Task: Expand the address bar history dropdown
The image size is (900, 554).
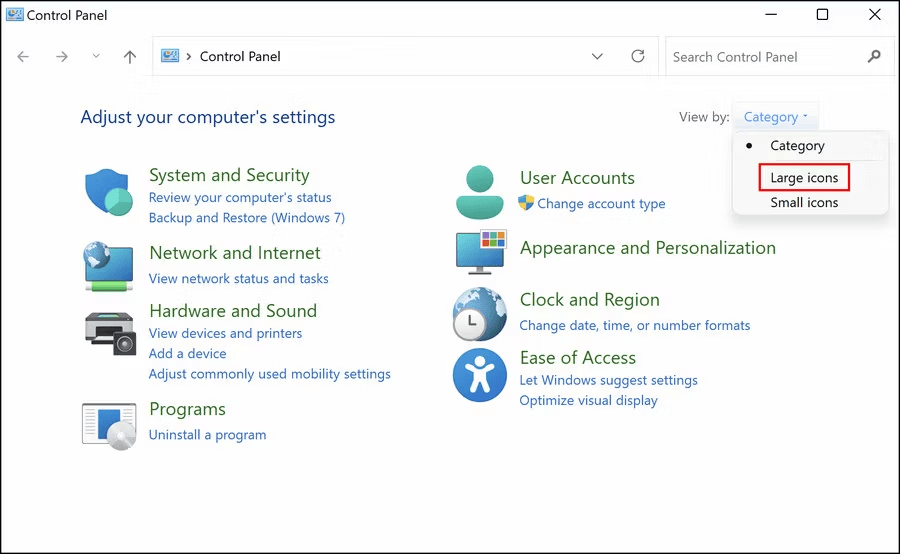Action: click(597, 56)
